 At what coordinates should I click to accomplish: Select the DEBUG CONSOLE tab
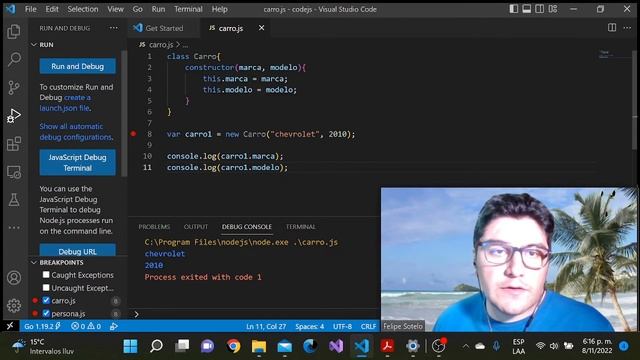[x=247, y=227]
